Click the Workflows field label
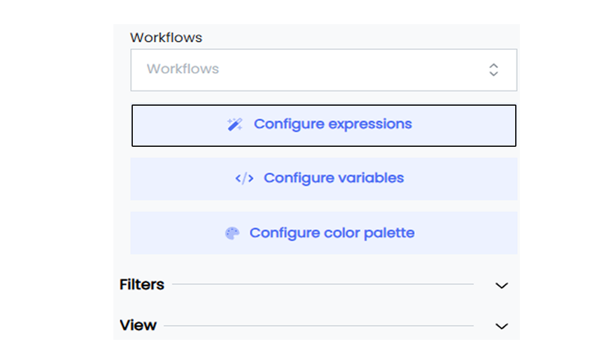The height and width of the screenshot is (364, 611). [x=166, y=38]
